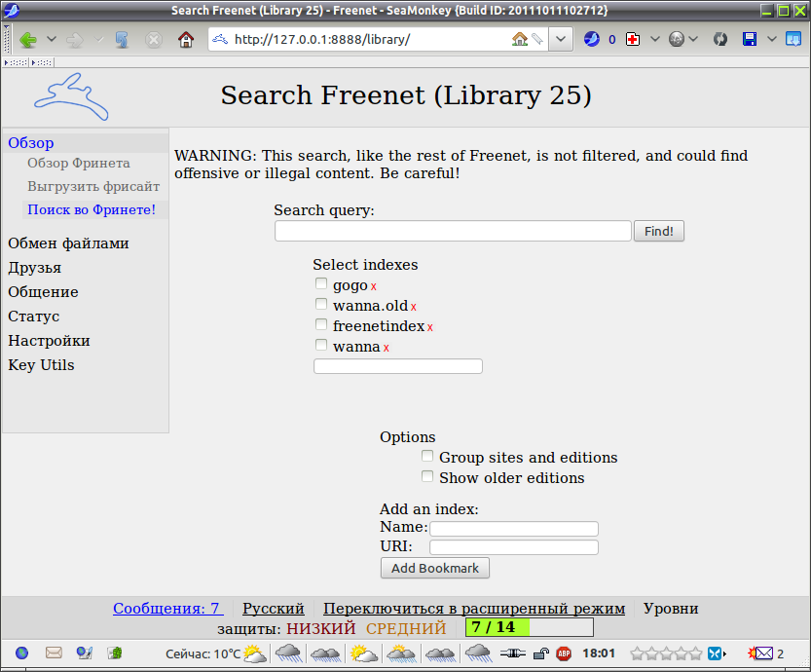Check the freenetindex checkbox
Screen dimensions: 811x672
click(x=321, y=324)
